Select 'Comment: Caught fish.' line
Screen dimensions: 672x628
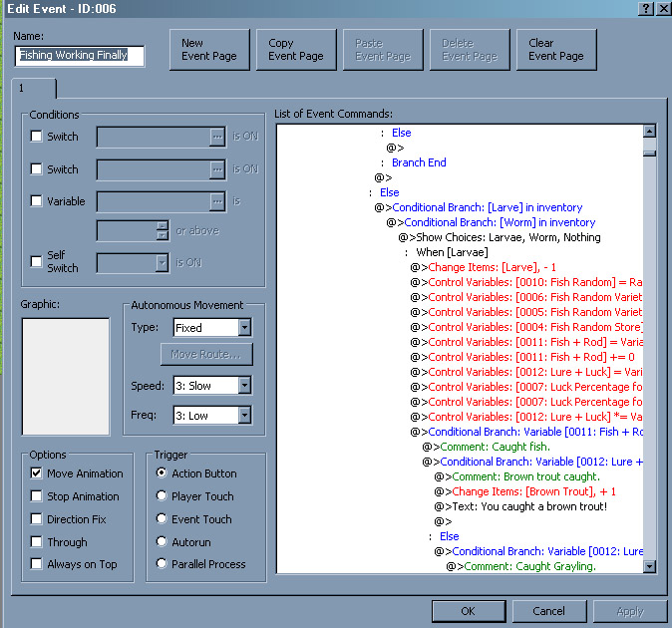(486, 447)
